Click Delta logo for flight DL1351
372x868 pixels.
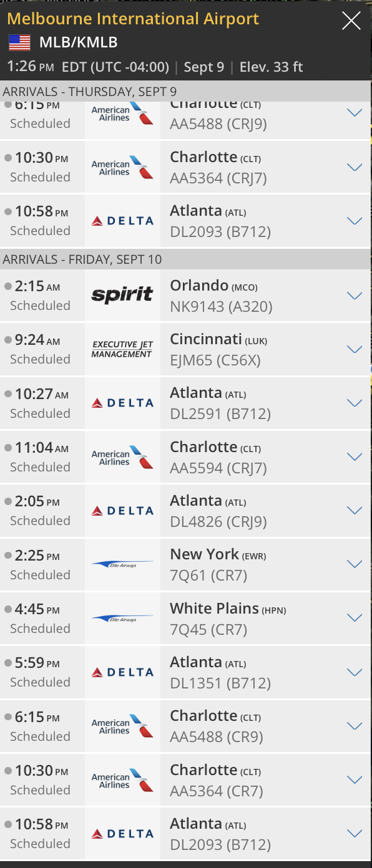pos(122,672)
